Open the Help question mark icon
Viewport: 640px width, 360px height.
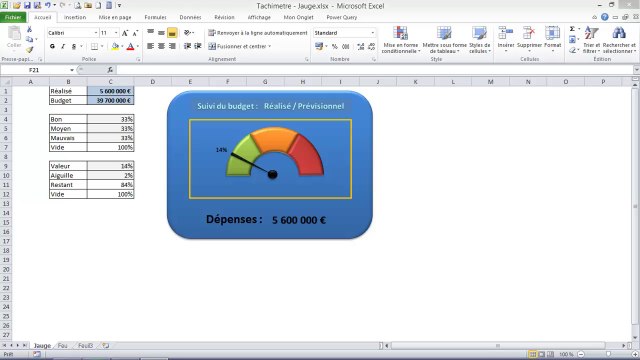(604, 17)
